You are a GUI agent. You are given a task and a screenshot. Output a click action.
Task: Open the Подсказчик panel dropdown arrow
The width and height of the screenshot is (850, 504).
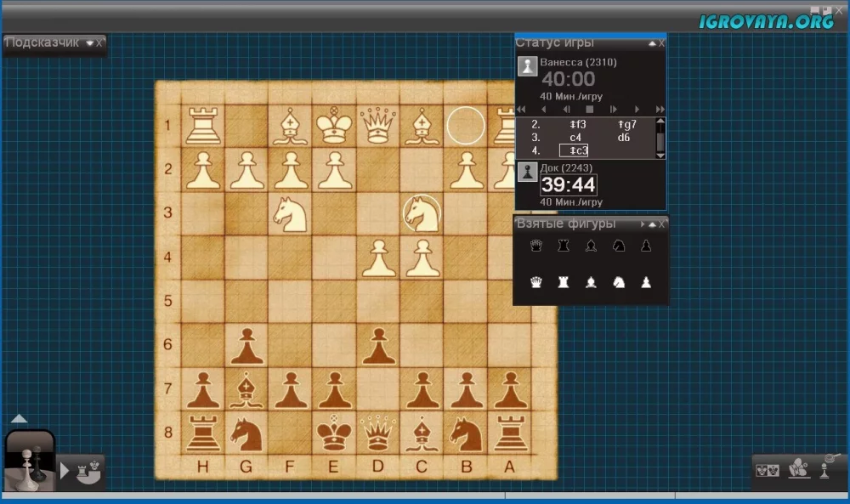tap(89, 43)
